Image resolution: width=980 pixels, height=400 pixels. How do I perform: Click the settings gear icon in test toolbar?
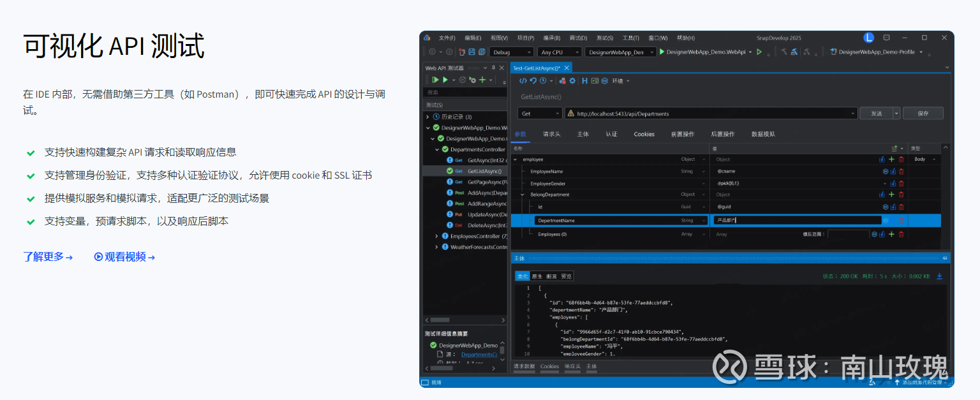[572, 80]
